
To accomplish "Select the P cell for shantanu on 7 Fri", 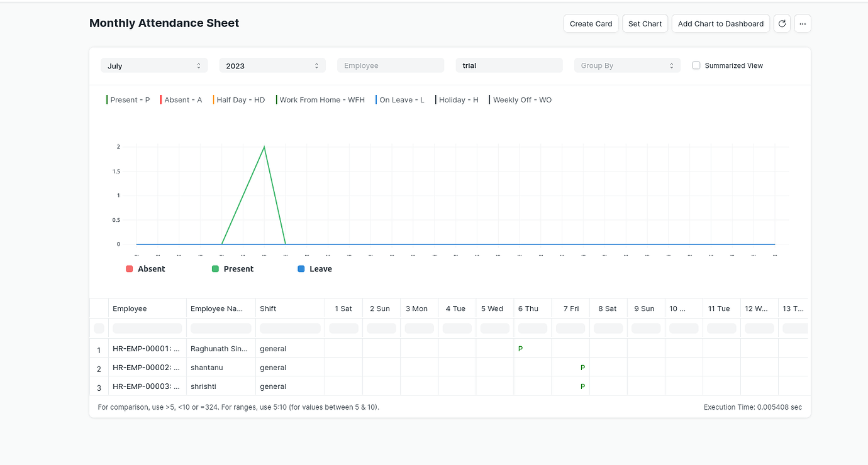I will click(582, 367).
